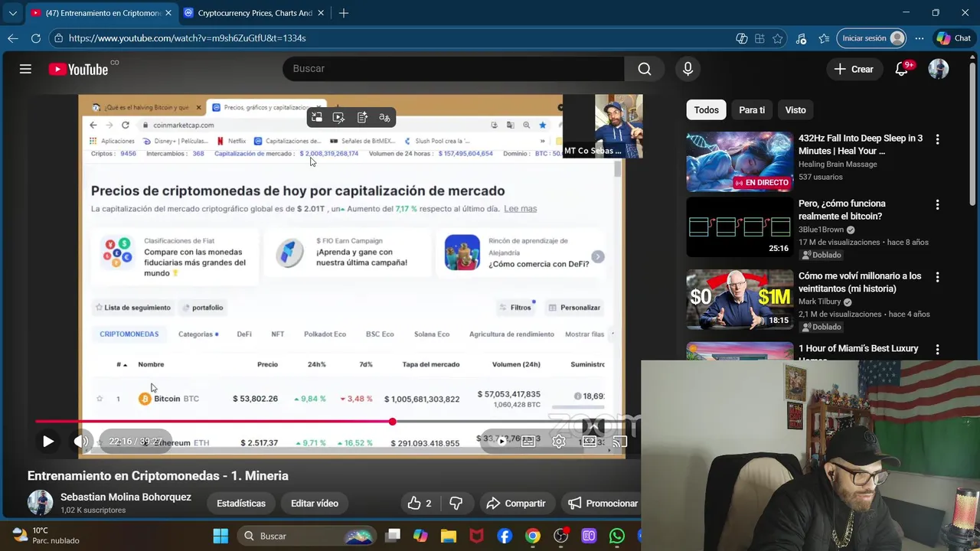Open options for the 432Hz video
Image resolution: width=980 pixels, height=551 pixels.
[x=937, y=139]
